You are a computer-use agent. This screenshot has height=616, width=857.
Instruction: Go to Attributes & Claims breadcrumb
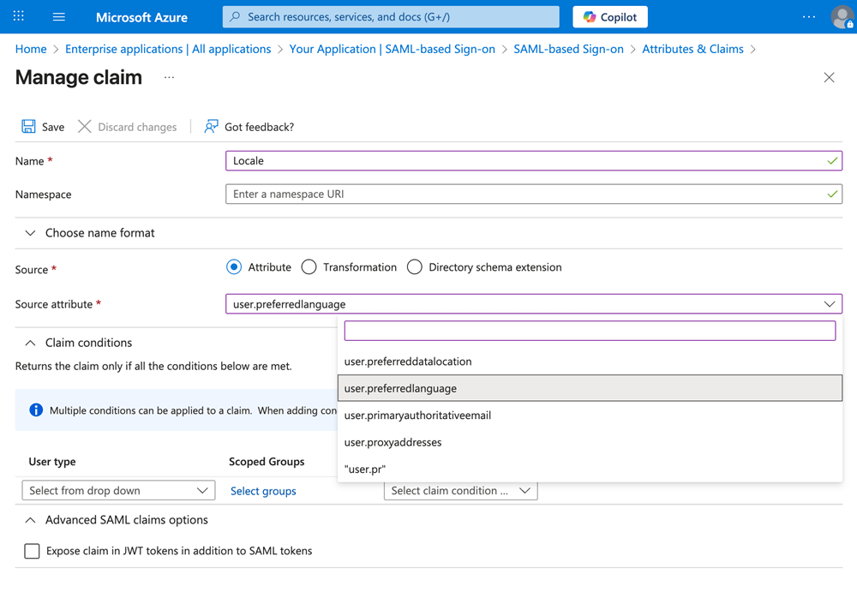point(692,49)
